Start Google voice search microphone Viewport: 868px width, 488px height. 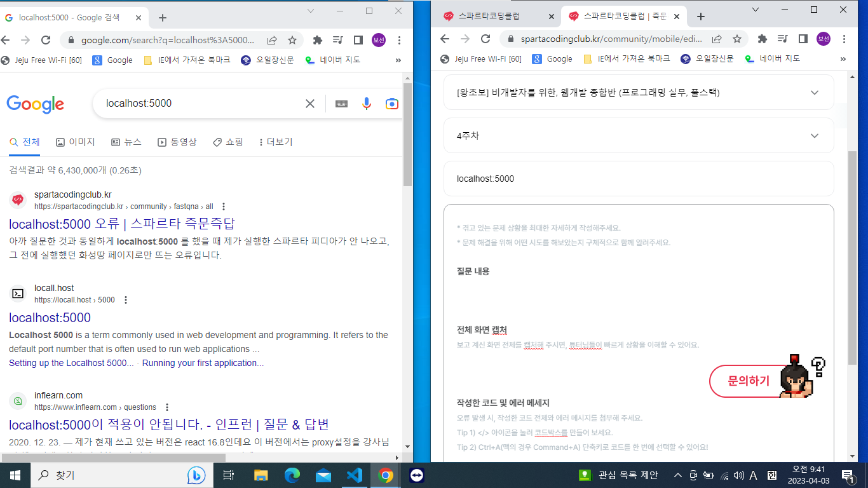[367, 104]
